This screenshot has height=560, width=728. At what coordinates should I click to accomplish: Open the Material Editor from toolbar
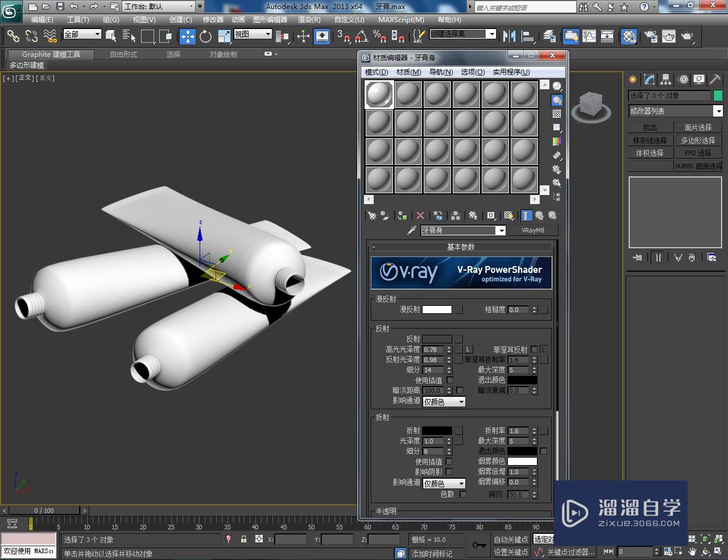click(628, 36)
